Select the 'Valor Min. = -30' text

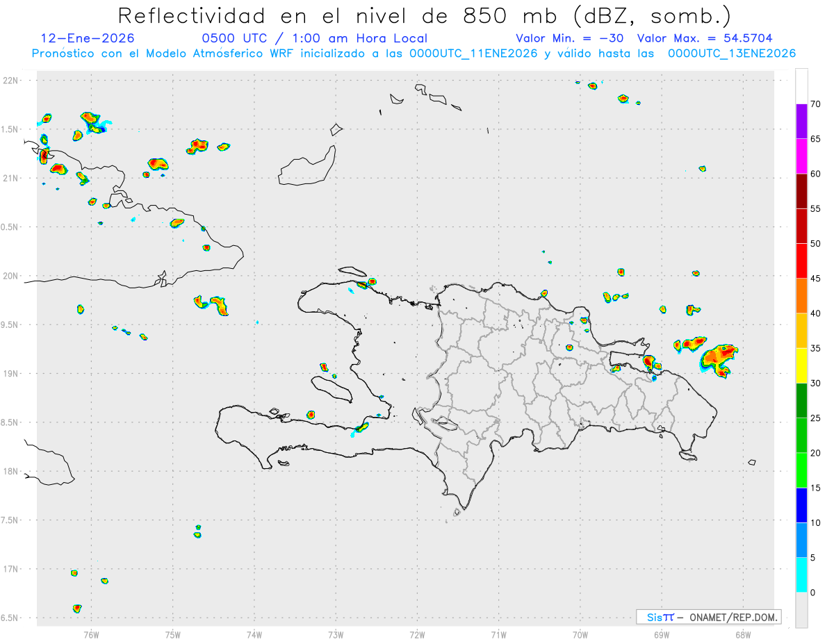pyautogui.click(x=569, y=38)
